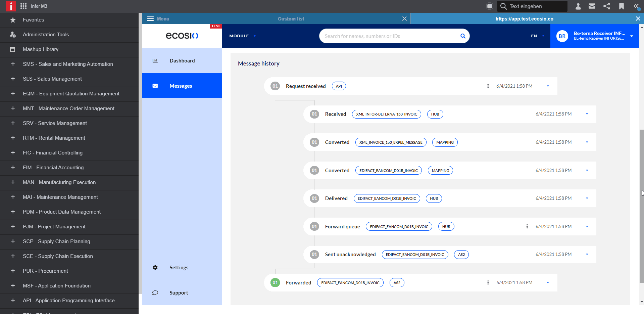The height and width of the screenshot is (314, 644).
Task: Open the Dashboard menu item
Action: click(x=182, y=60)
